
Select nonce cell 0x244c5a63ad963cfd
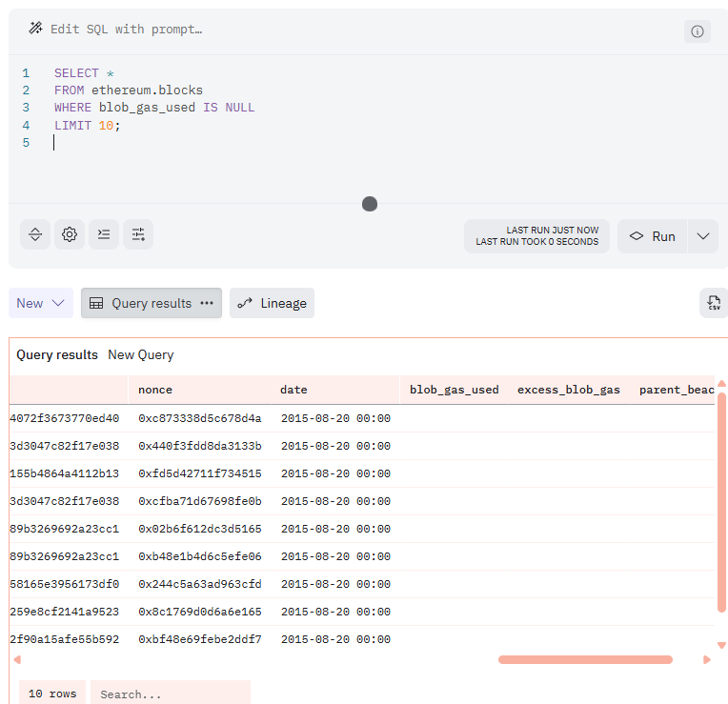point(200,584)
